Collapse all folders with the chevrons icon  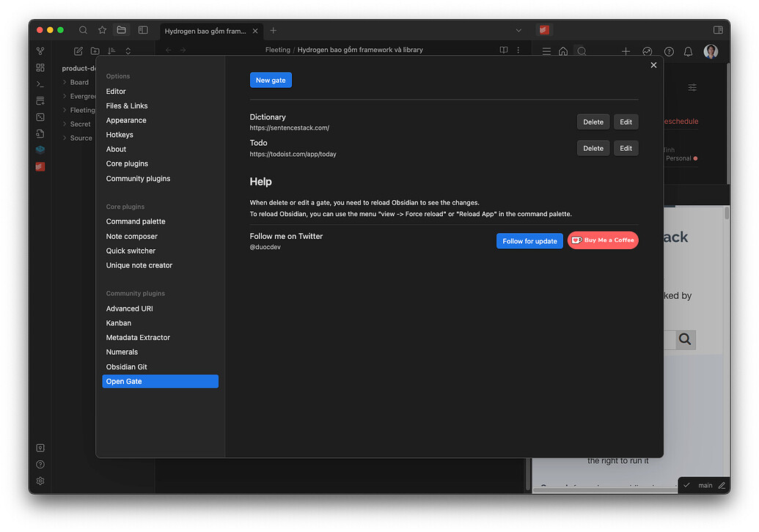pyautogui.click(x=128, y=51)
